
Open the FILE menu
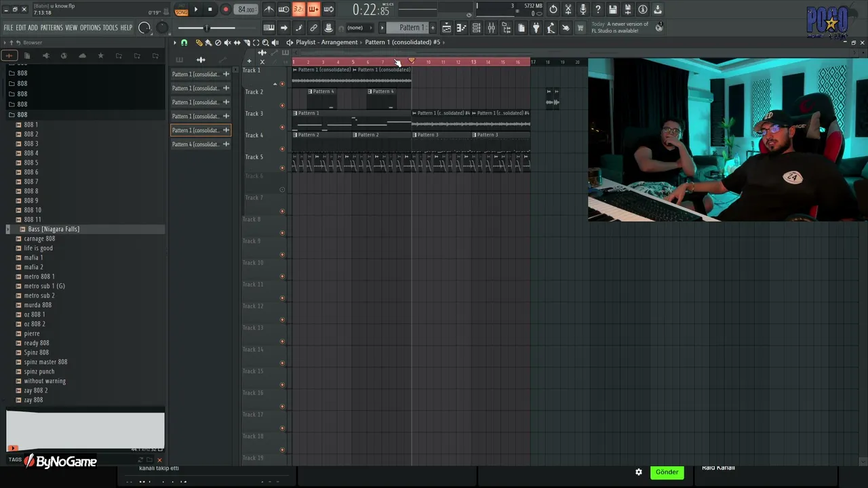coord(9,28)
